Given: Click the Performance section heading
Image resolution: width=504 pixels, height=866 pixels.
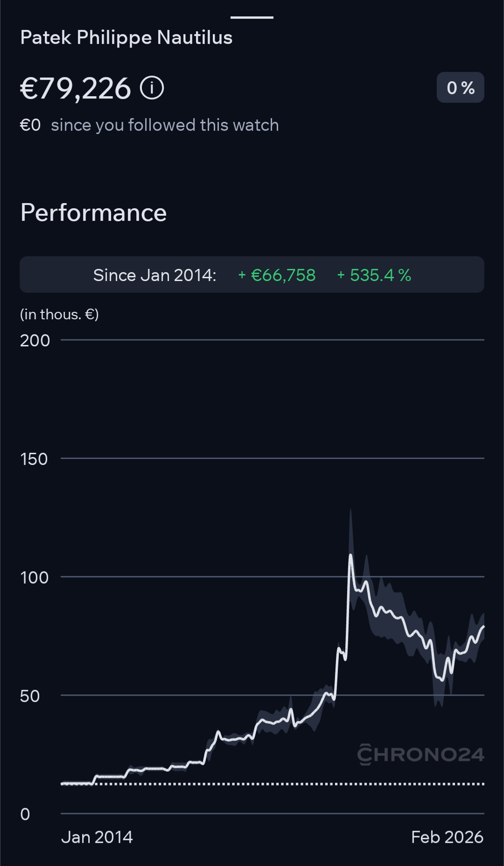Looking at the screenshot, I should point(94,213).
